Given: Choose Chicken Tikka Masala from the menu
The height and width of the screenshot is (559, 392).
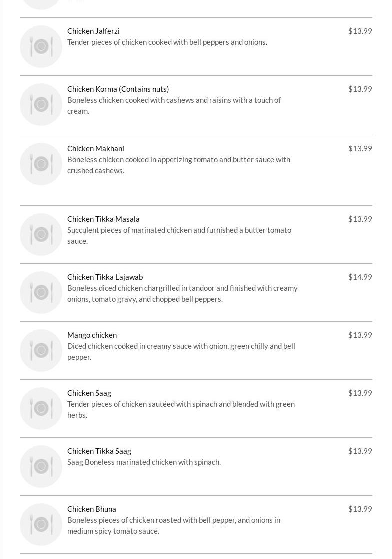Looking at the screenshot, I should [x=103, y=219].
